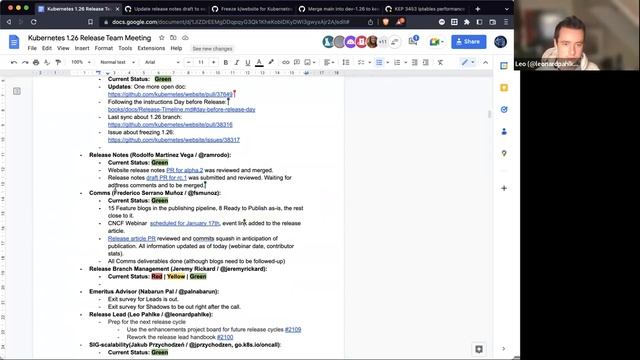Show the +11 additional collaborators
The height and width of the screenshot is (360, 640).
tap(382, 42)
